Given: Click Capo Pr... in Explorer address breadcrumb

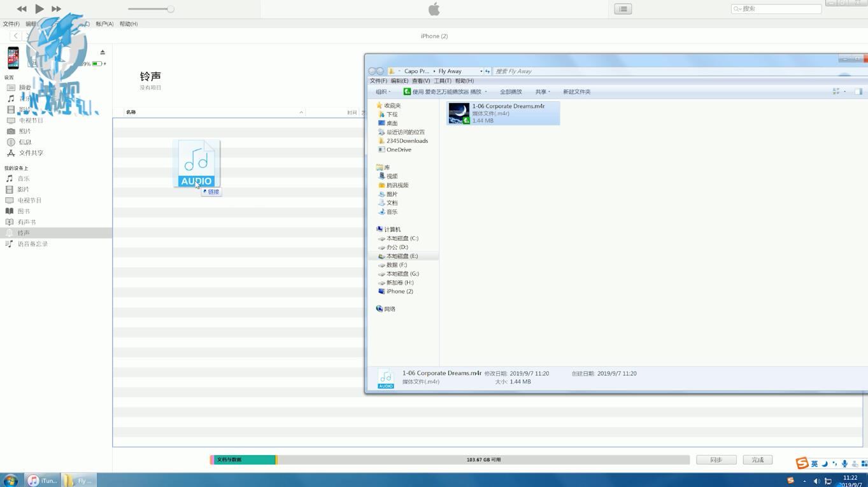Looking at the screenshot, I should 416,71.
